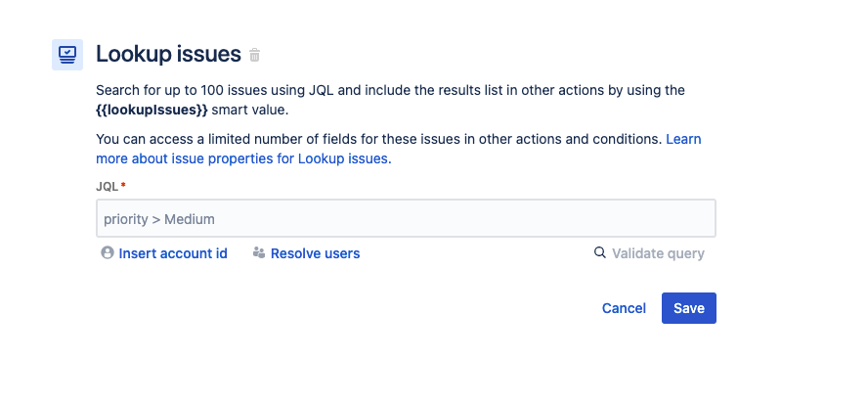Click the {{lookupIssues}} smart value text

click(x=152, y=110)
